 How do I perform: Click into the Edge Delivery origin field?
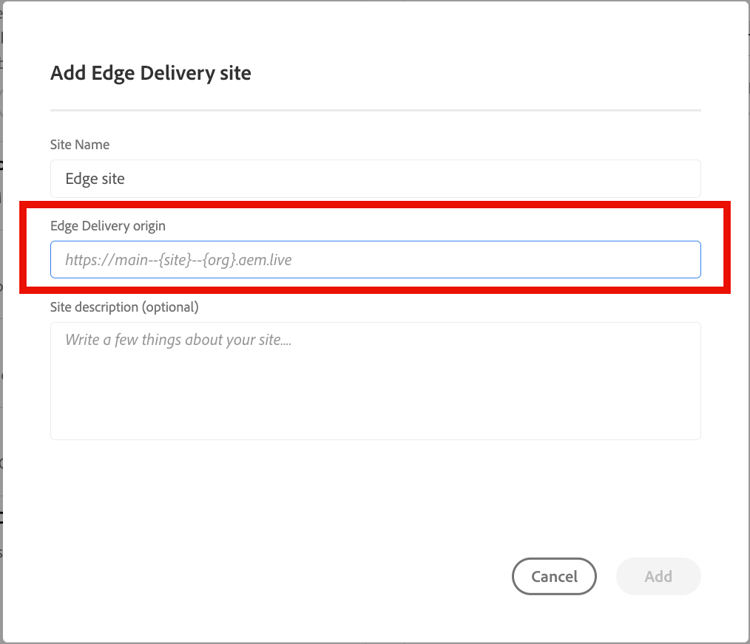(x=375, y=260)
